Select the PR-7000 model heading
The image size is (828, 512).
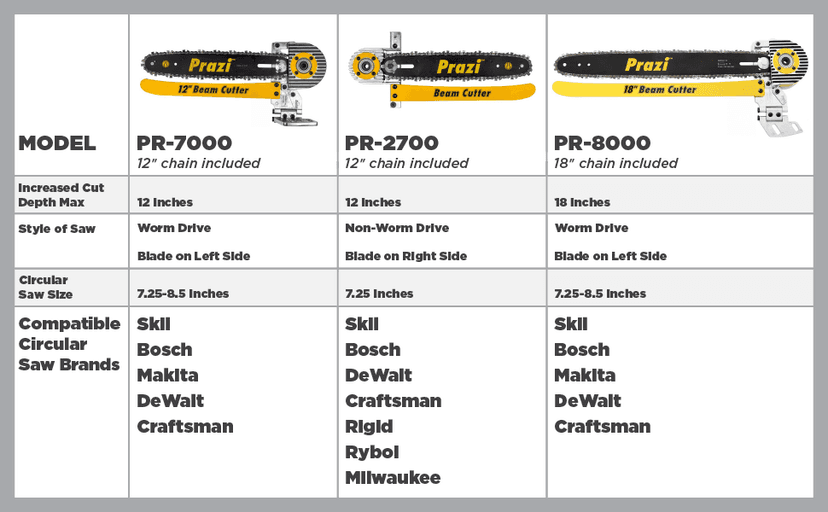184,143
